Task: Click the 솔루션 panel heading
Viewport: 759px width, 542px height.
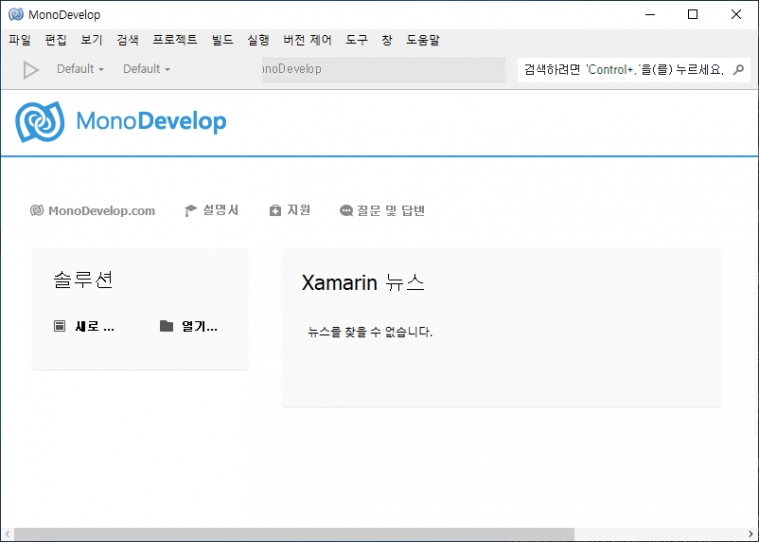Action: (x=83, y=279)
